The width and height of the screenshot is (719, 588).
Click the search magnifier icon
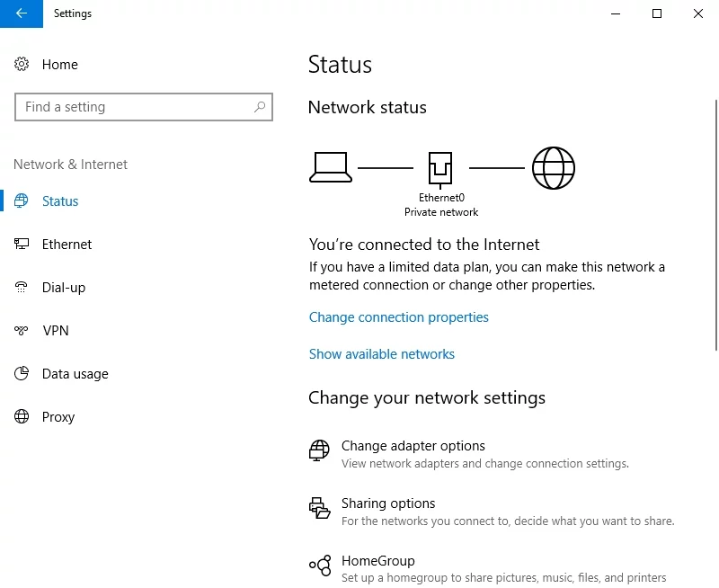point(260,107)
